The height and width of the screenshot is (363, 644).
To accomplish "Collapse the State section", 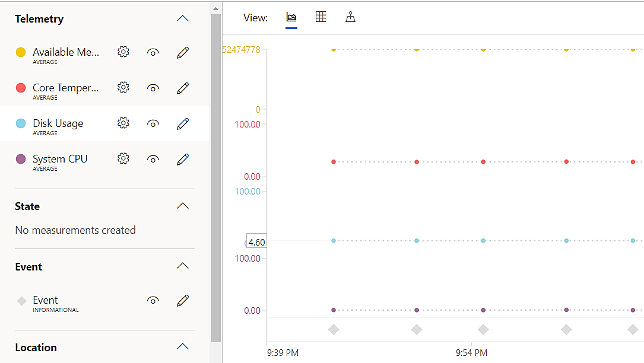I will [x=183, y=206].
